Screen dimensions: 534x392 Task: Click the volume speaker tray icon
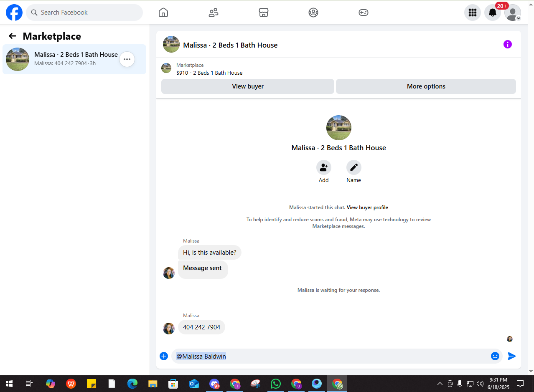480,384
